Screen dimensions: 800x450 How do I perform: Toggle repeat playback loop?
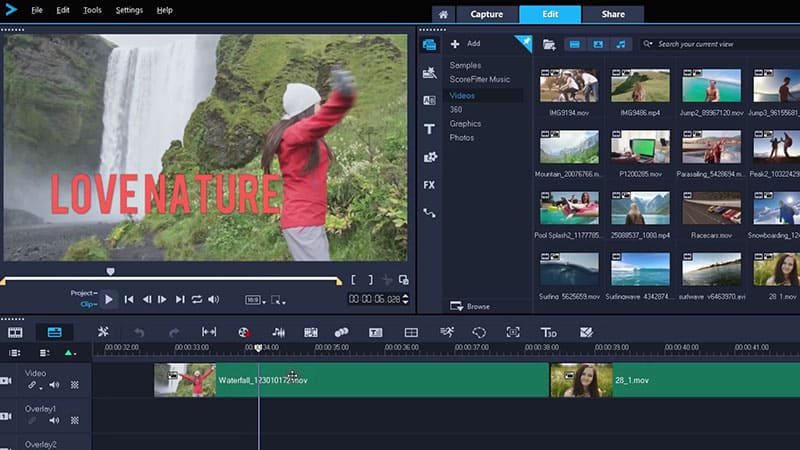click(197, 299)
